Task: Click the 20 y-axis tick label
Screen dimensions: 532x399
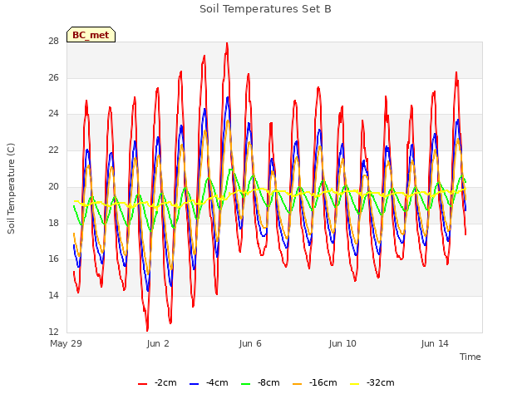Action: pyautogui.click(x=53, y=186)
